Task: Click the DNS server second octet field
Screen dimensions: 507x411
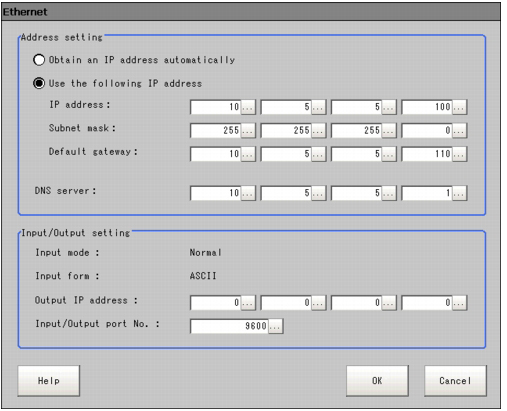Action: (286, 193)
